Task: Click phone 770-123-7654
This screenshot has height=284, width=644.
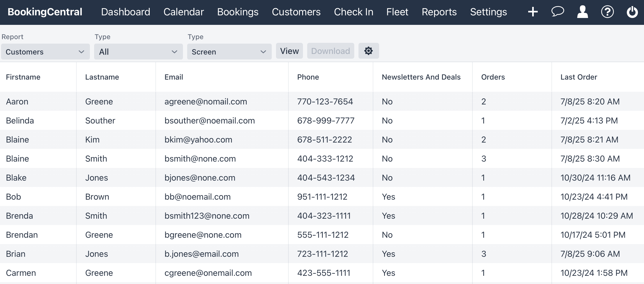Action: [325, 102]
